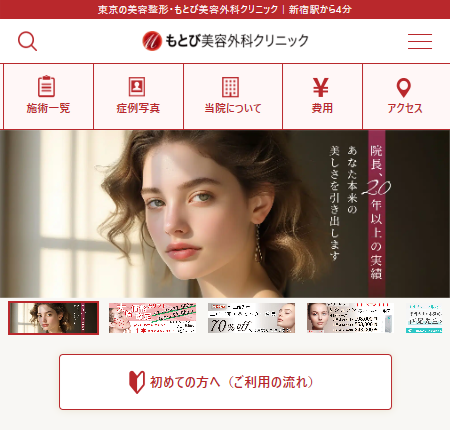Open 施術一覧 treatment list
Viewport: 450px width, 430px height.
[48, 96]
